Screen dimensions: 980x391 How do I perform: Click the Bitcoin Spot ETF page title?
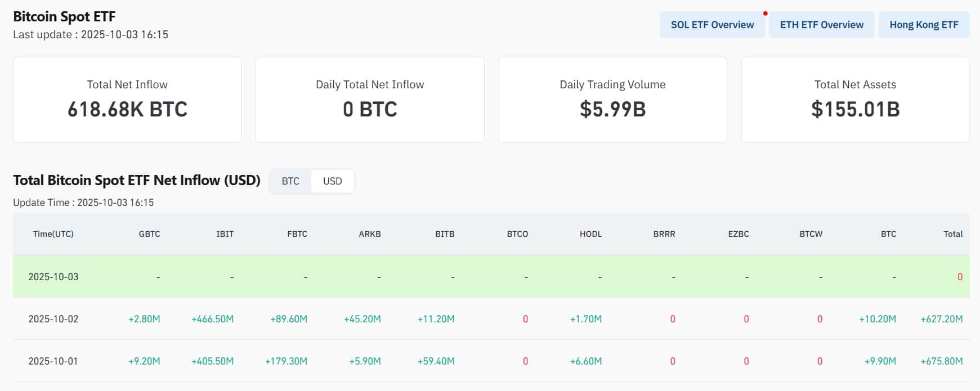64,16
